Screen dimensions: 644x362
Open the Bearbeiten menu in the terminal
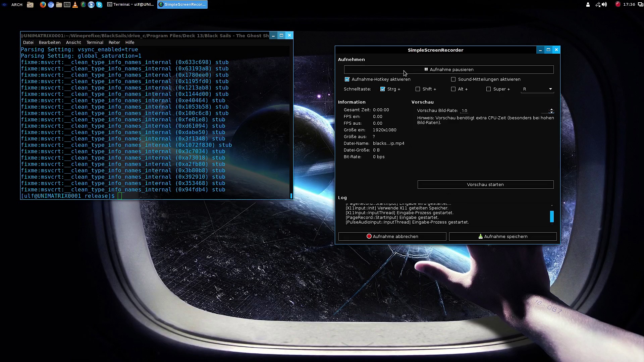tap(50, 43)
